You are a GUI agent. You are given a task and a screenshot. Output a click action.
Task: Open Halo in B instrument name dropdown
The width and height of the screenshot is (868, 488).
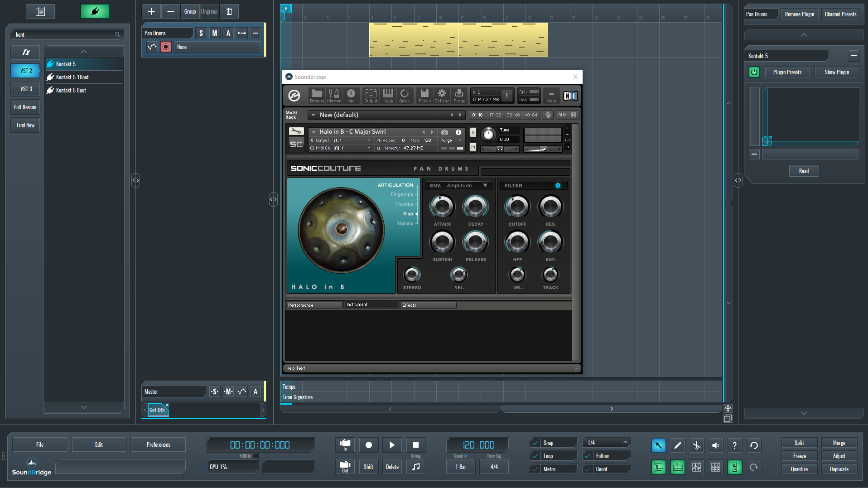313,132
